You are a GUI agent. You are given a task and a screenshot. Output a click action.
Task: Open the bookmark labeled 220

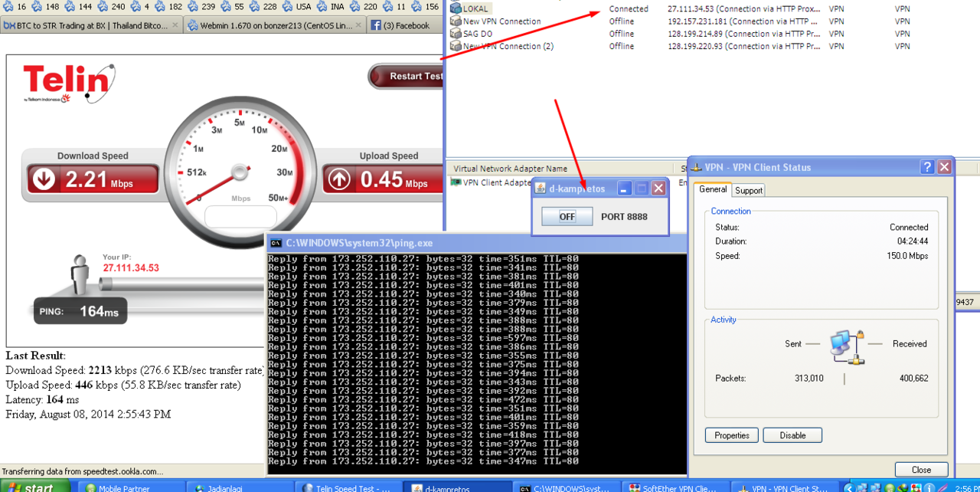pyautogui.click(x=362, y=6)
